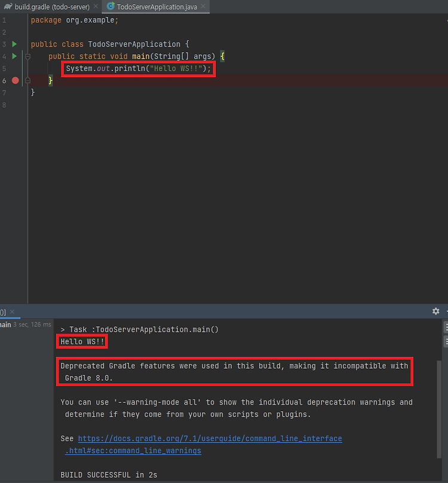Close the run tool window tab
448x483 pixels.
[x=12, y=311]
